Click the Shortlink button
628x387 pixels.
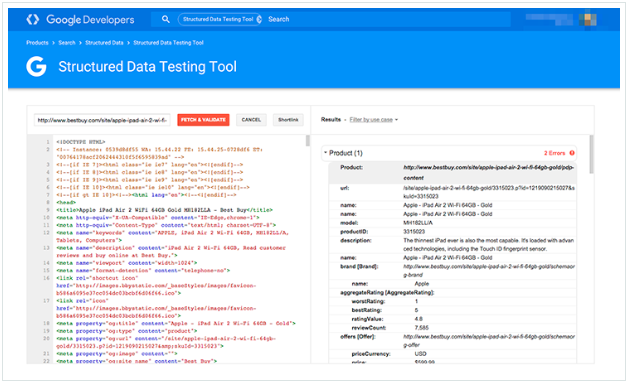pyautogui.click(x=288, y=120)
